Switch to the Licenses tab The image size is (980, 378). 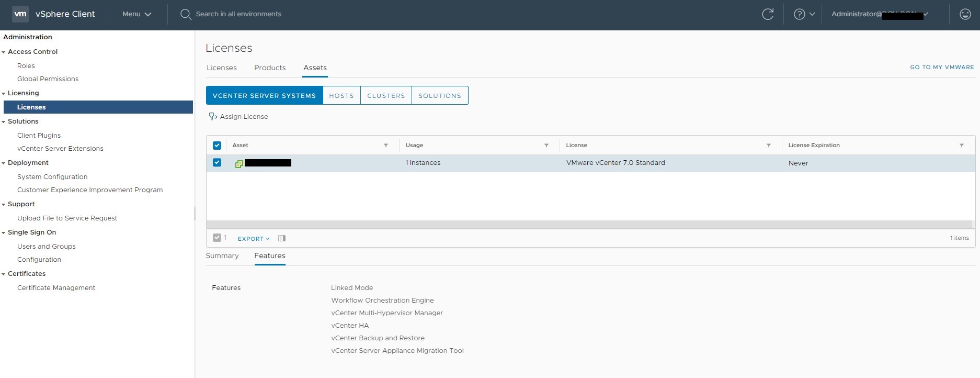click(x=222, y=68)
